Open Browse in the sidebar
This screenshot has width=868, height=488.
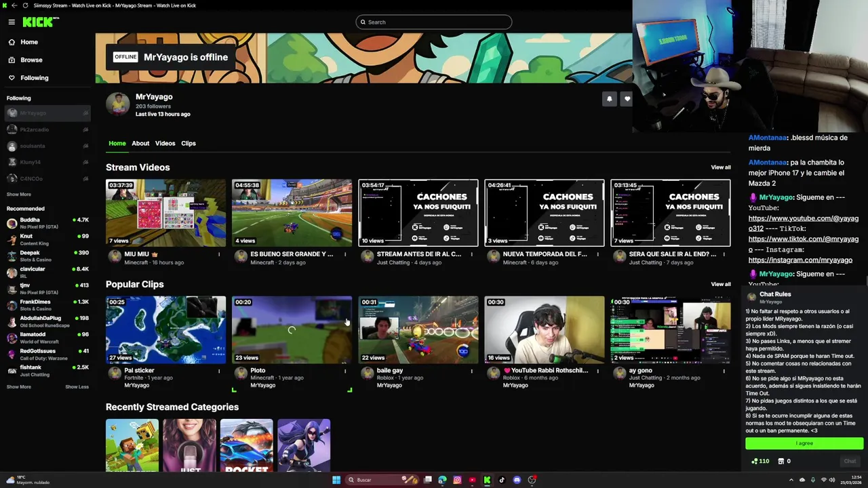click(x=31, y=60)
